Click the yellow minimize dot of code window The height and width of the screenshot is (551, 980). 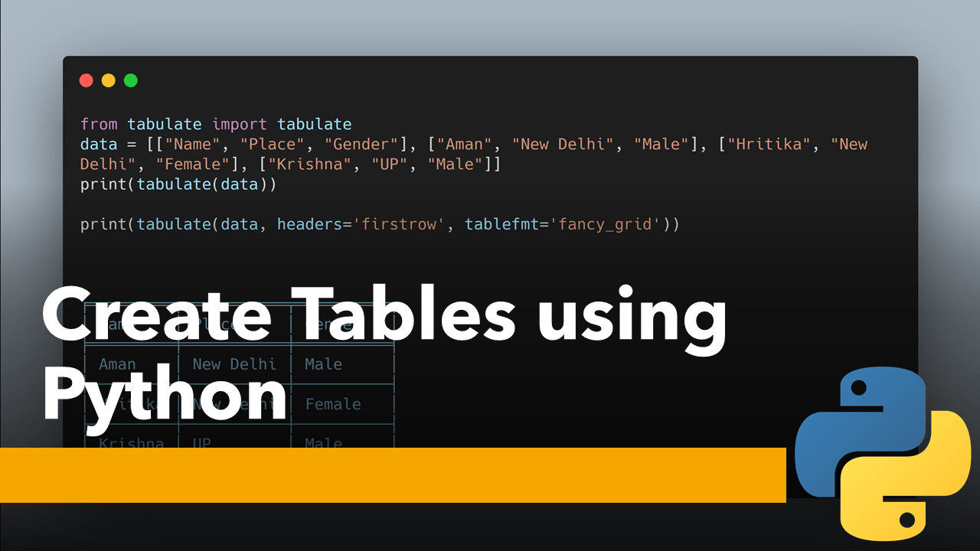108,80
